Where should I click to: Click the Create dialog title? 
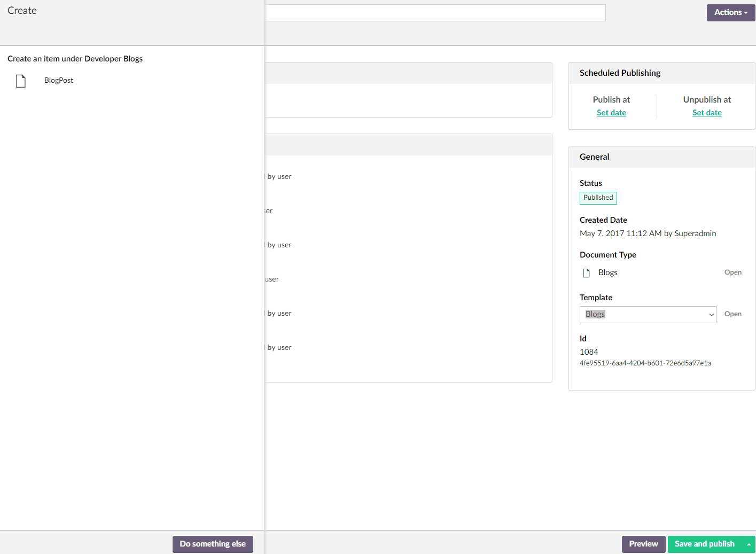(22, 11)
